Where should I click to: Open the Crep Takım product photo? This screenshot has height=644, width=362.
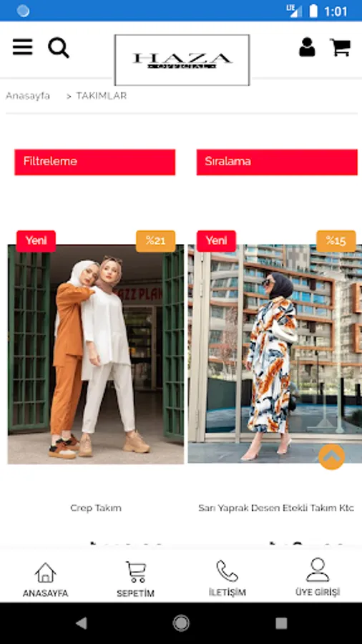coord(96,354)
